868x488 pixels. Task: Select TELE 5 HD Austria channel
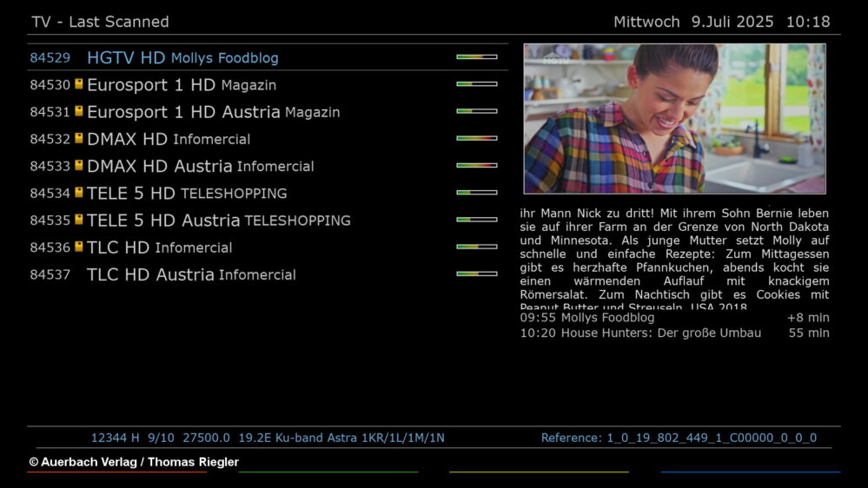[x=268, y=221]
